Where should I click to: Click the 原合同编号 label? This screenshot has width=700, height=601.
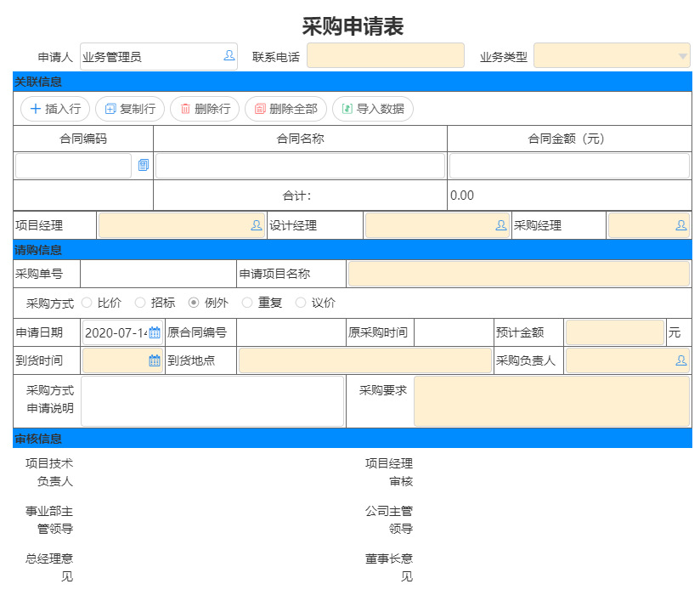pyautogui.click(x=197, y=333)
